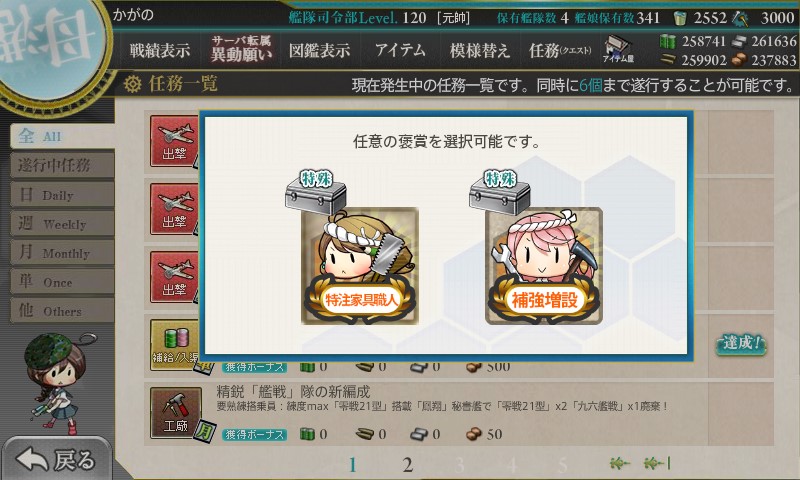Click the first red 出撃 quest icon
Image resolution: width=800 pixels, height=480 pixels.
pos(174,141)
